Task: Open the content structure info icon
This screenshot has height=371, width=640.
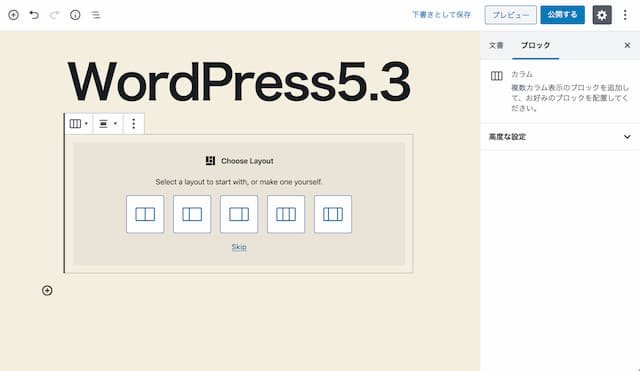Action: point(75,15)
